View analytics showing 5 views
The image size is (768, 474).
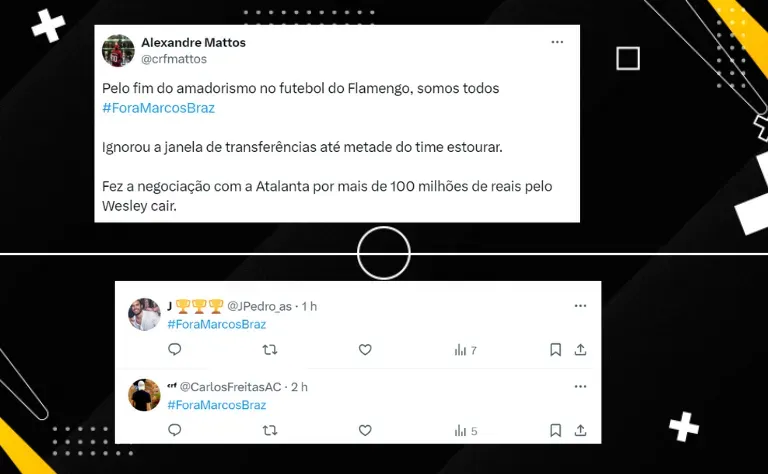[x=465, y=431]
